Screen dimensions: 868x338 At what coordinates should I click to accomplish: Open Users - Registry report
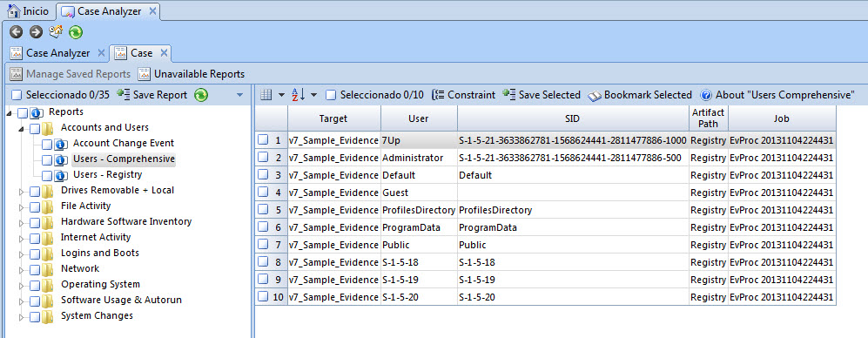(107, 175)
